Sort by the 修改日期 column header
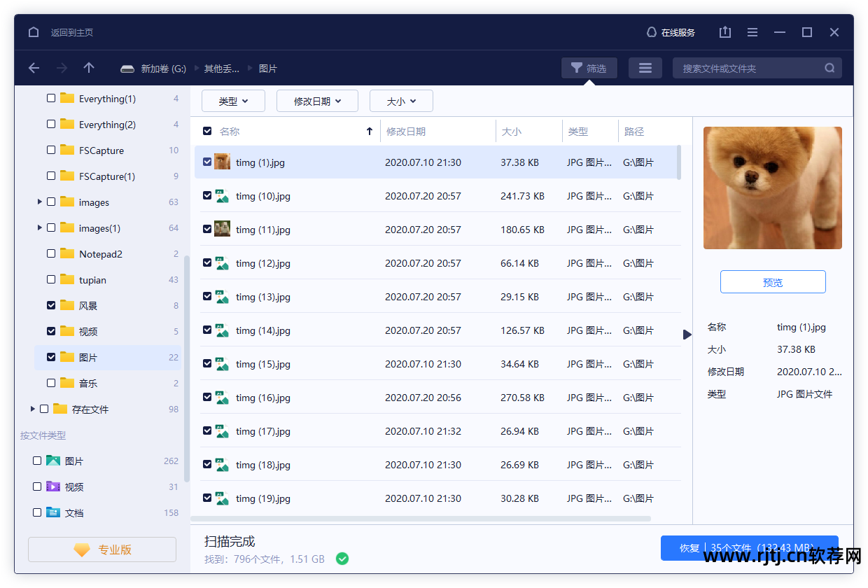Screen dimensions: 868x588 tap(406, 132)
